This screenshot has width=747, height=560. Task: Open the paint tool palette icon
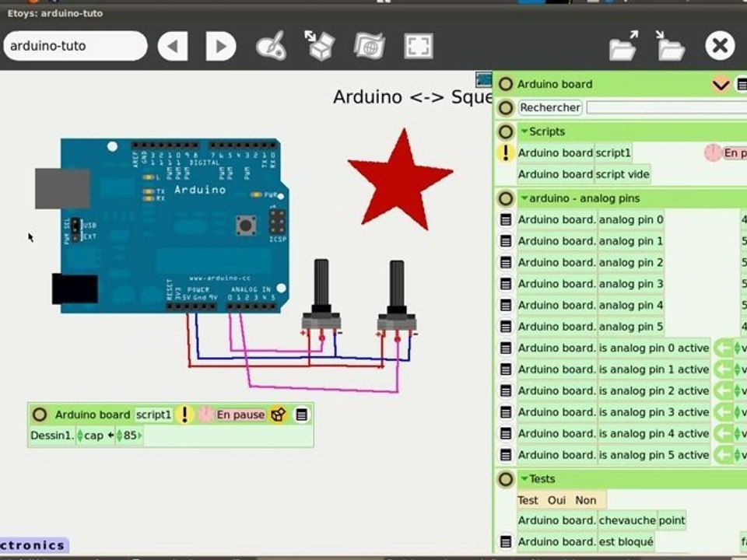tap(272, 46)
